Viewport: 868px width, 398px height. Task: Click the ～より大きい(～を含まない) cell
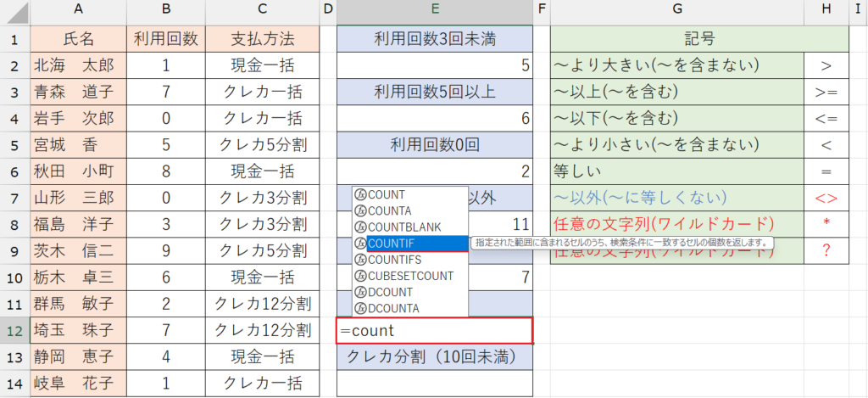[x=677, y=65]
